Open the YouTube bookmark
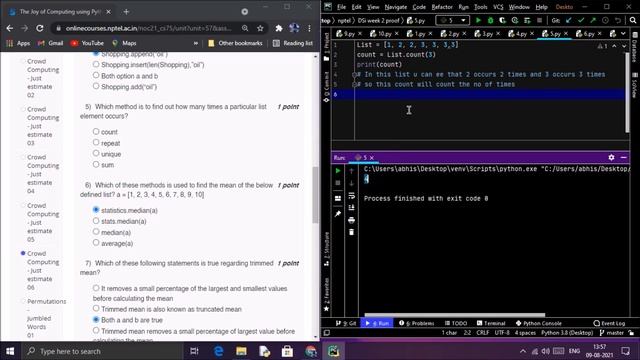Image resolution: width=640 pixels, height=360 pixels. click(87, 43)
